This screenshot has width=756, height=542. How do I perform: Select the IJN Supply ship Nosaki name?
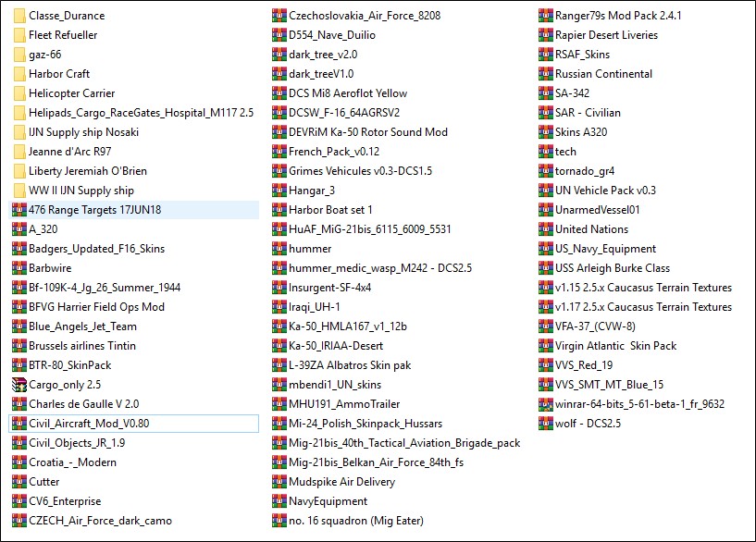coord(84,132)
